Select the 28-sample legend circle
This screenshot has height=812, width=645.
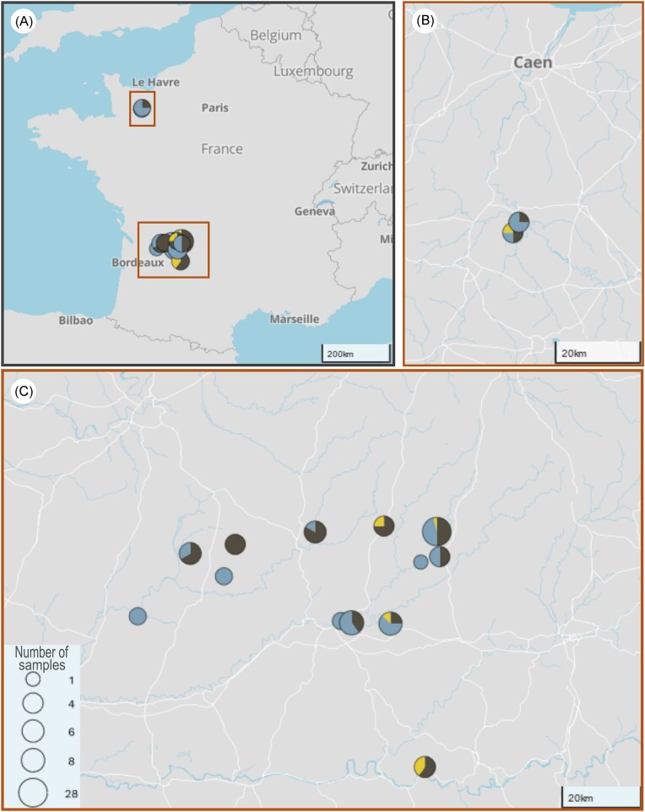(x=34, y=793)
